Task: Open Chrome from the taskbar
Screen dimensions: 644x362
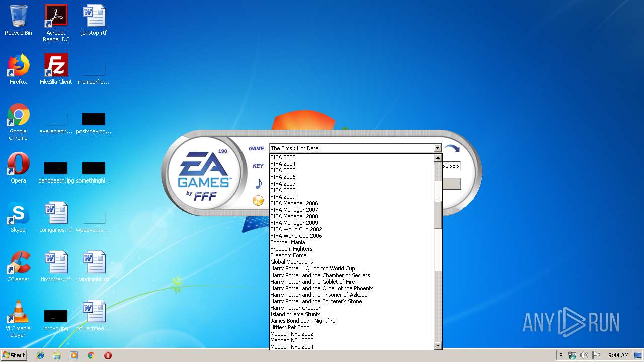Action: [91, 355]
